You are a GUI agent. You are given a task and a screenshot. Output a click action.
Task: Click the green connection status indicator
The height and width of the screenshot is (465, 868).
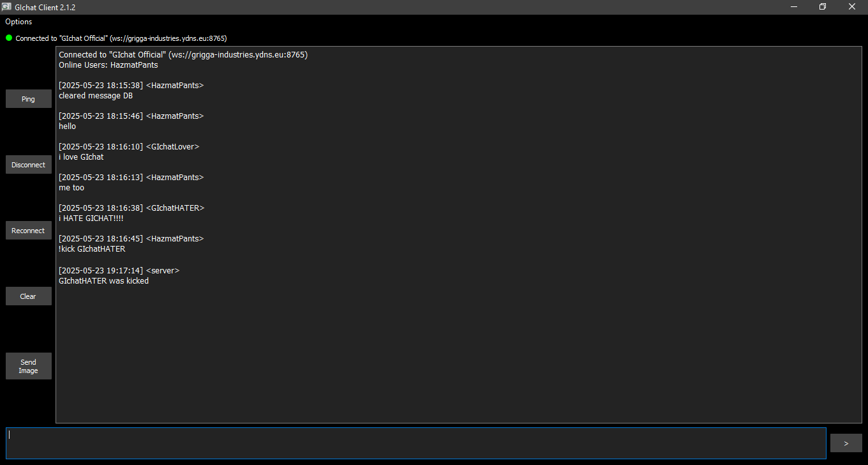pyautogui.click(x=9, y=38)
